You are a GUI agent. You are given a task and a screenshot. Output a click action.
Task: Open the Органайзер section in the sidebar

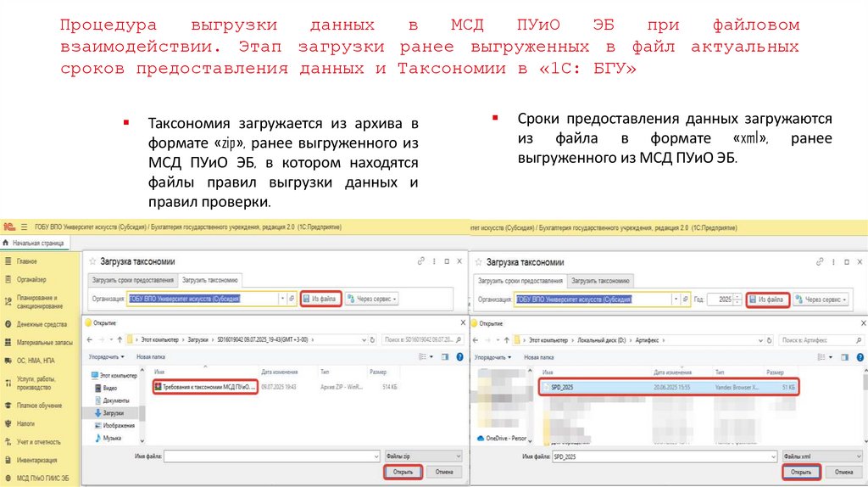point(31,280)
